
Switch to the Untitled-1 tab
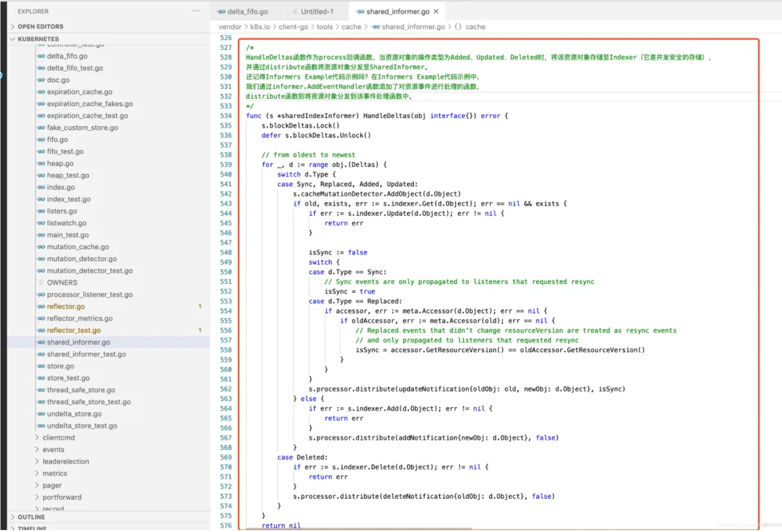tap(317, 11)
